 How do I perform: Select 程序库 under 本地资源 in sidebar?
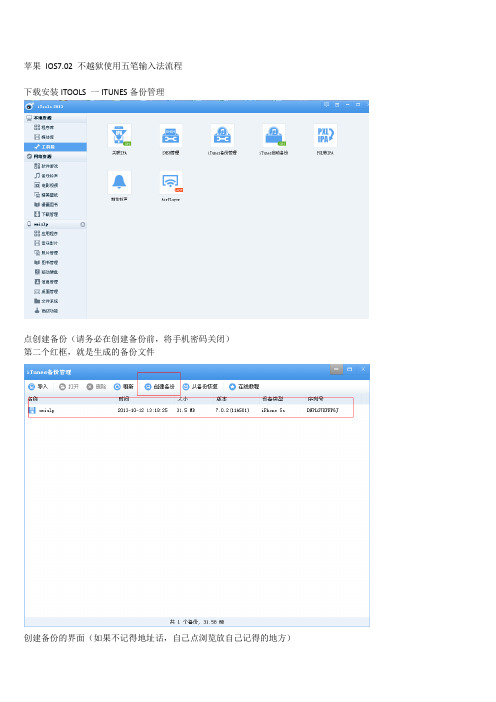(44, 128)
